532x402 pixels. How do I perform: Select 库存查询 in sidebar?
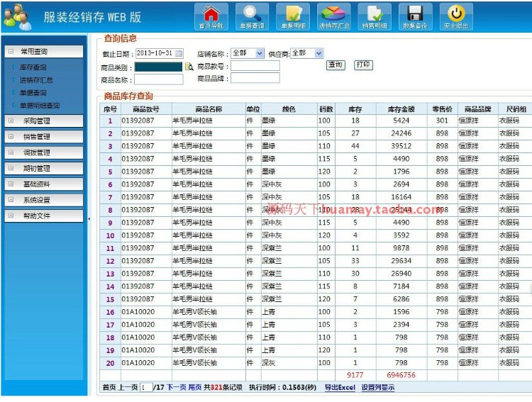[33, 67]
